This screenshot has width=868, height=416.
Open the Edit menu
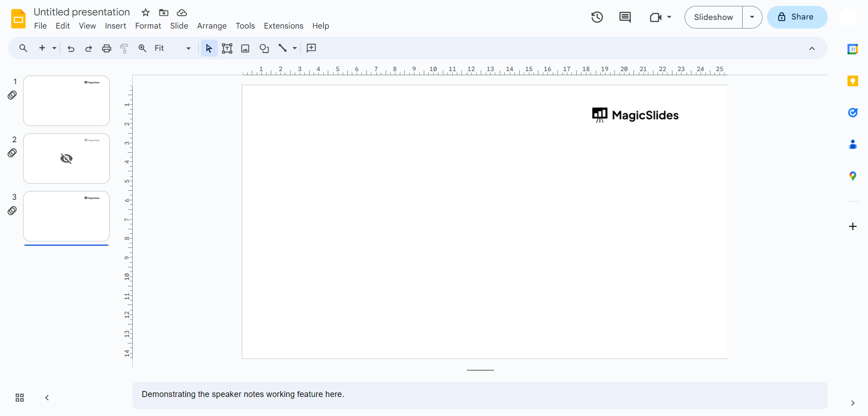coord(63,26)
